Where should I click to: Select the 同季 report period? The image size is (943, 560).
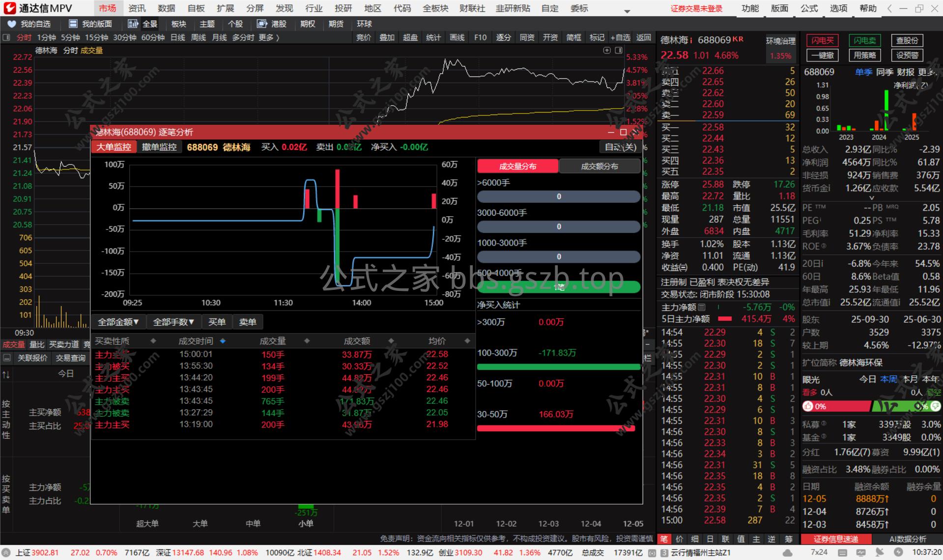pyautogui.click(x=885, y=72)
